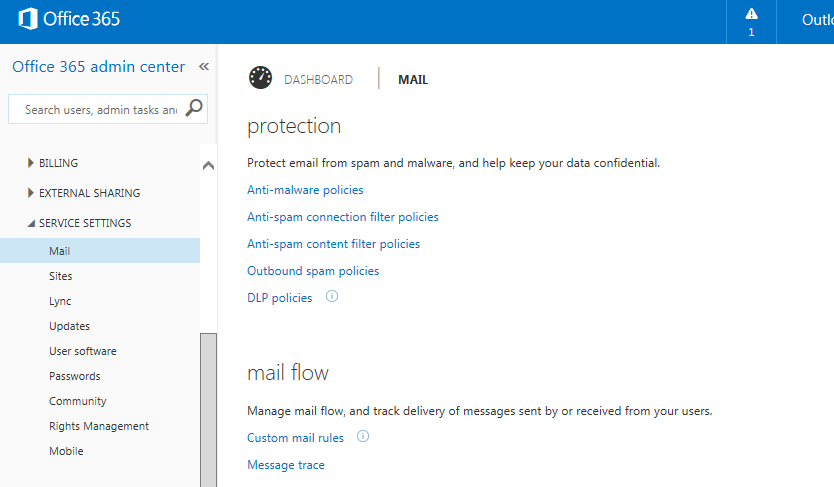Open Custom mail rules link

tap(296, 438)
